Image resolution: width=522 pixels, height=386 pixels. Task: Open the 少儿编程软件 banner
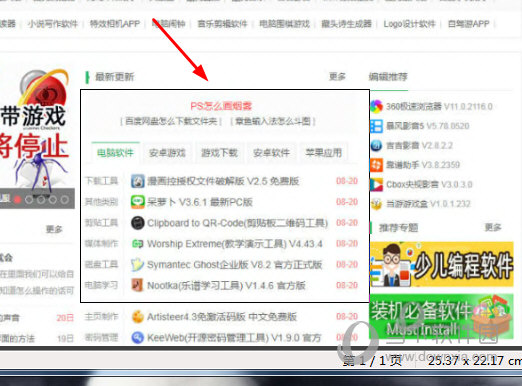[x=442, y=264]
